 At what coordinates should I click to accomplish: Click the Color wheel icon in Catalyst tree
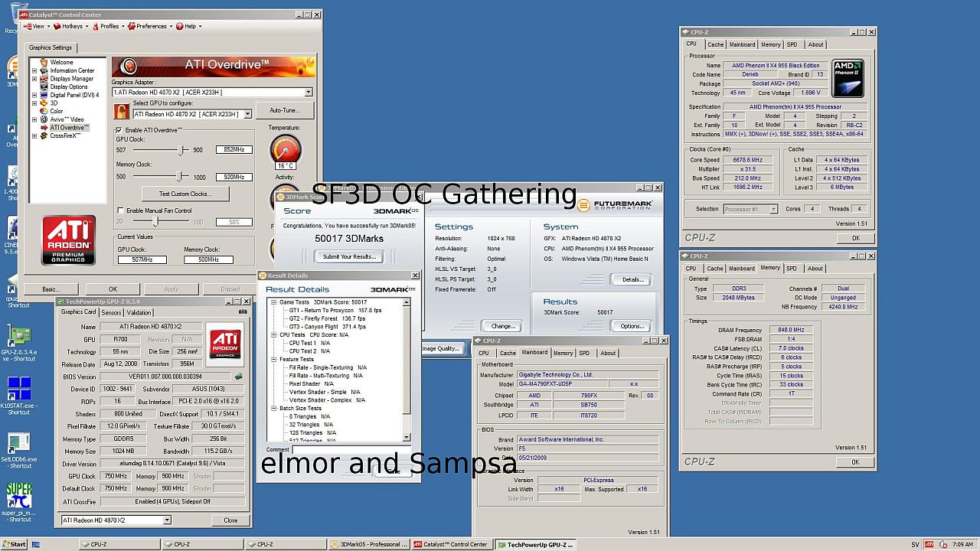[x=44, y=111]
